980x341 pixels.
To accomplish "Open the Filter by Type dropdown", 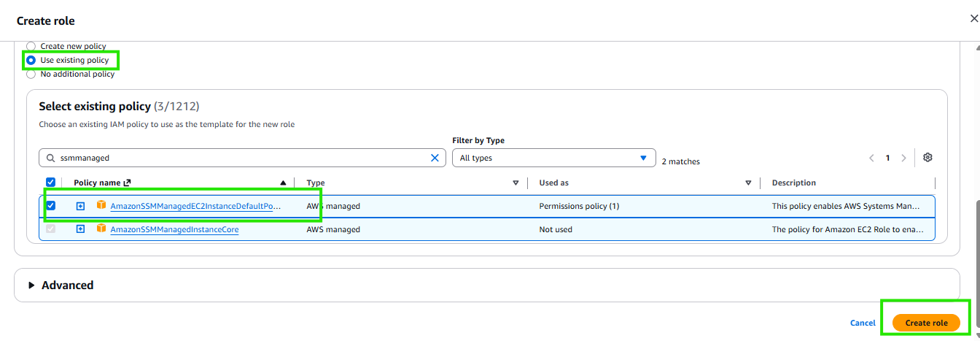I will tap(553, 158).
